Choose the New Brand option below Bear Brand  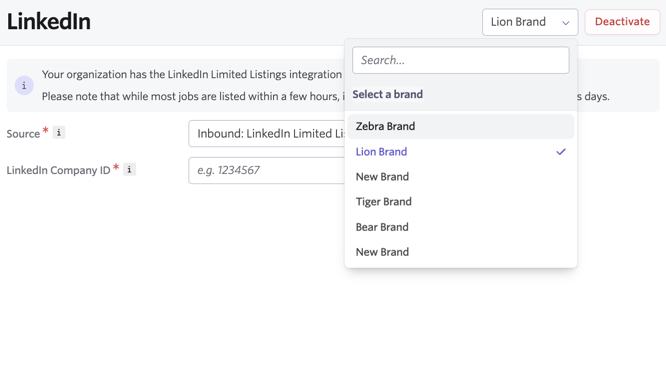(460, 252)
